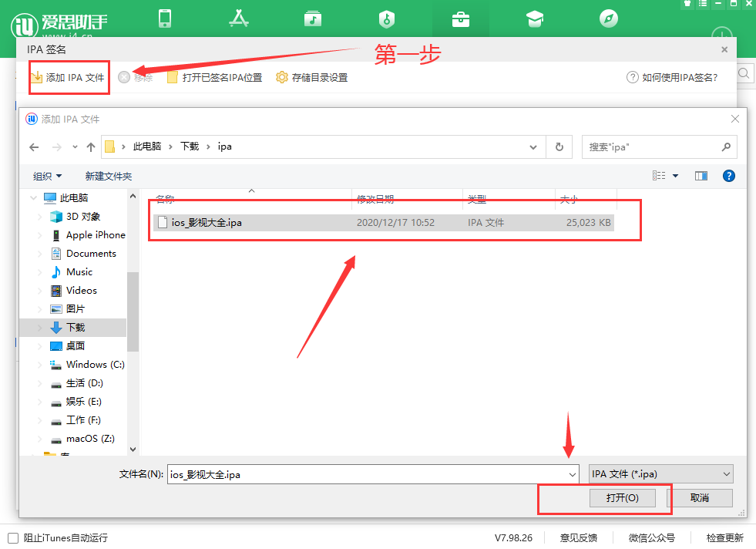Open IPA 文件 (*.ipa) type dropdown
Image resolution: width=756 pixels, height=549 pixels.
660,474
